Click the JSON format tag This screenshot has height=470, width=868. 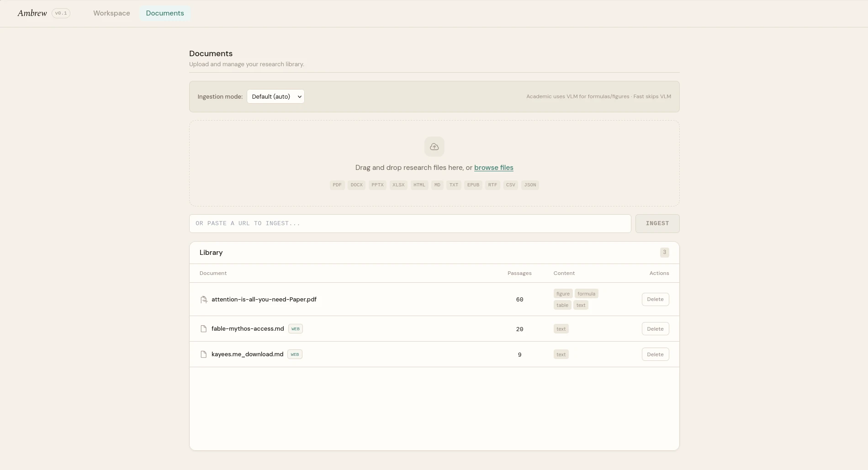(530, 185)
